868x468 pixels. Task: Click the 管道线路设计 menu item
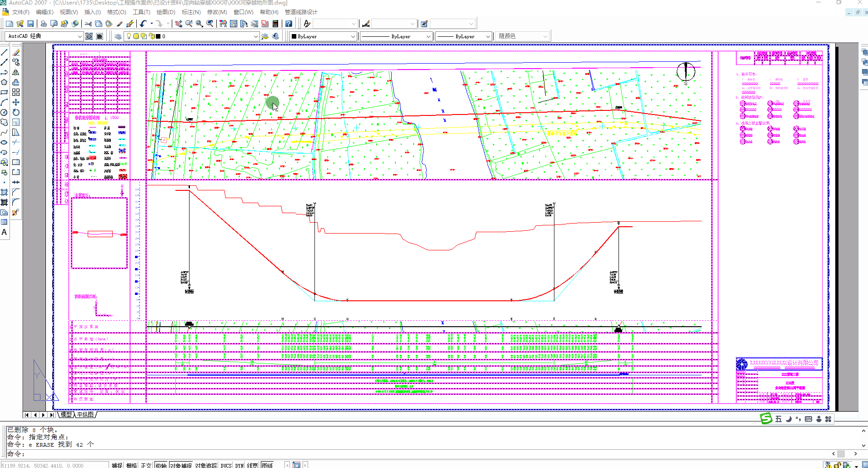301,12
